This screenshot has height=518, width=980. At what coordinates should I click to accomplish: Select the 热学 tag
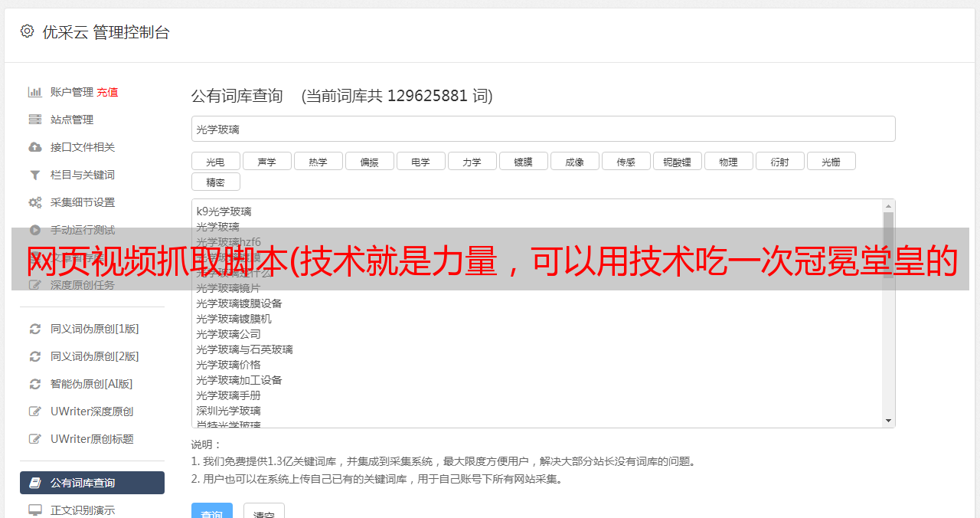318,161
